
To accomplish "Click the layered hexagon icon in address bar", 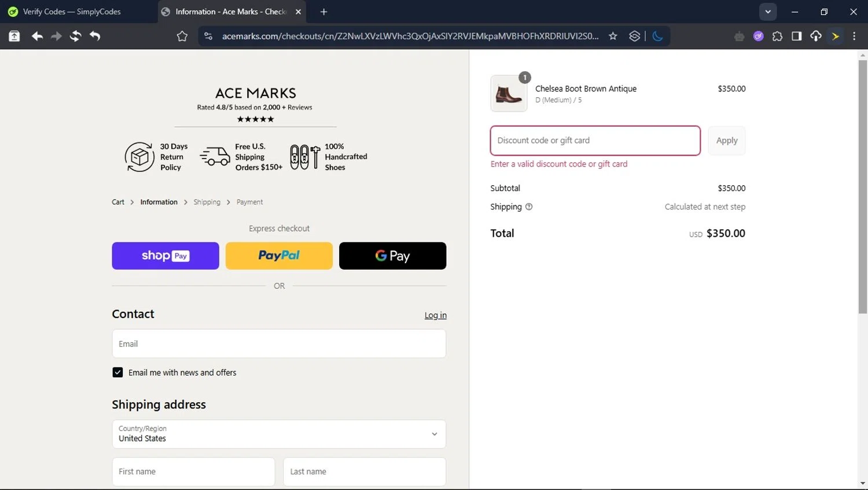I will pos(634,36).
